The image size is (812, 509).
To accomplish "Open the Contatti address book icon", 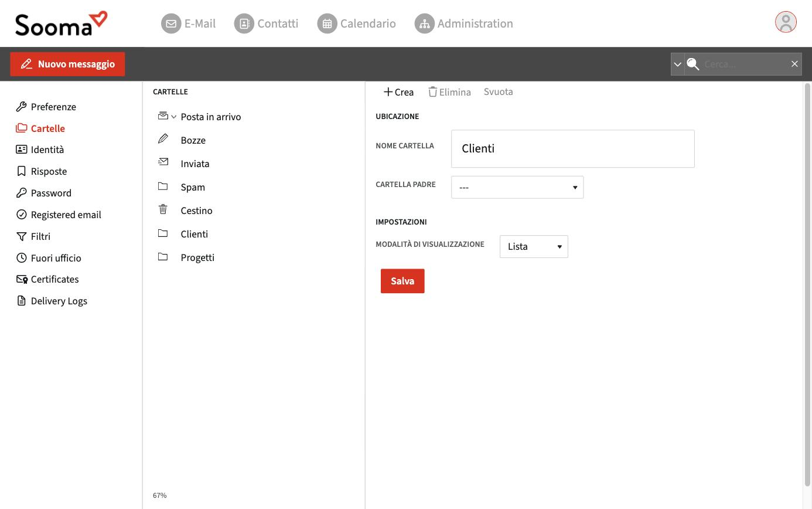I will pyautogui.click(x=244, y=23).
